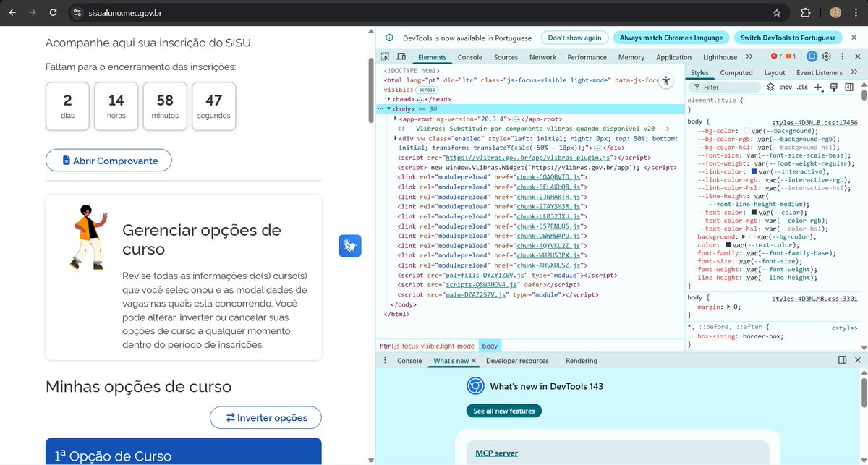Activate the inspect element picker tool
This screenshot has height=465, width=868.
point(386,56)
